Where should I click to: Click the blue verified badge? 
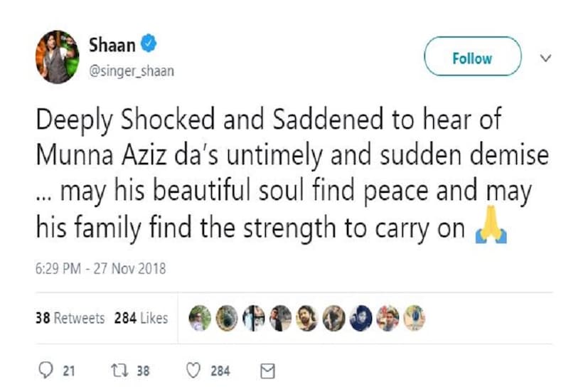[x=148, y=44]
